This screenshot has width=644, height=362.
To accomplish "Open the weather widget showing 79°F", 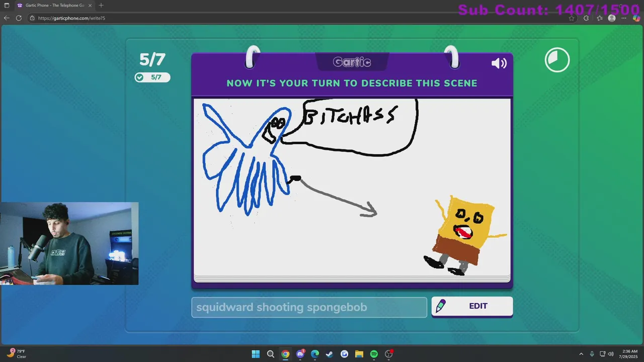I will pos(16,353).
